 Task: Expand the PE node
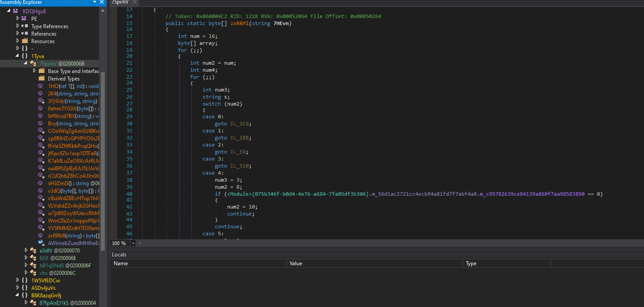(18, 18)
